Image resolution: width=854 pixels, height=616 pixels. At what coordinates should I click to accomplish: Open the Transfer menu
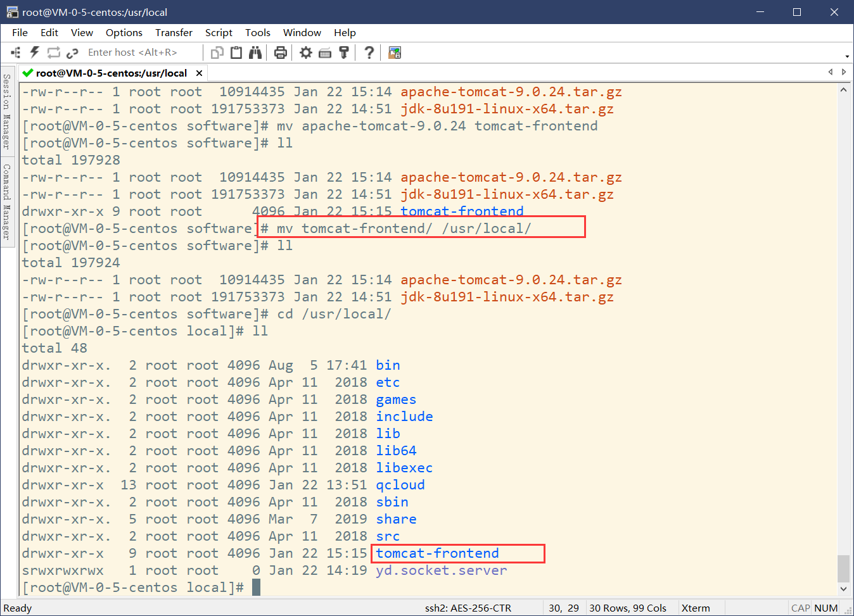(x=174, y=33)
